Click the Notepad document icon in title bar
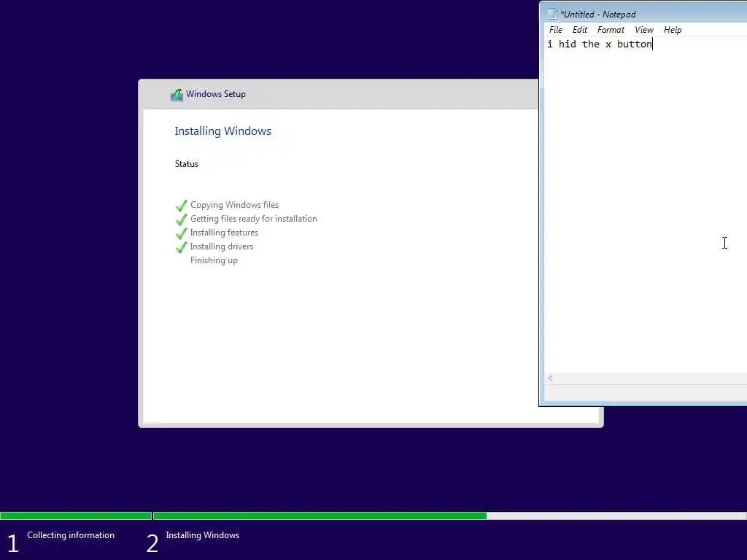747x560 pixels. [552, 14]
